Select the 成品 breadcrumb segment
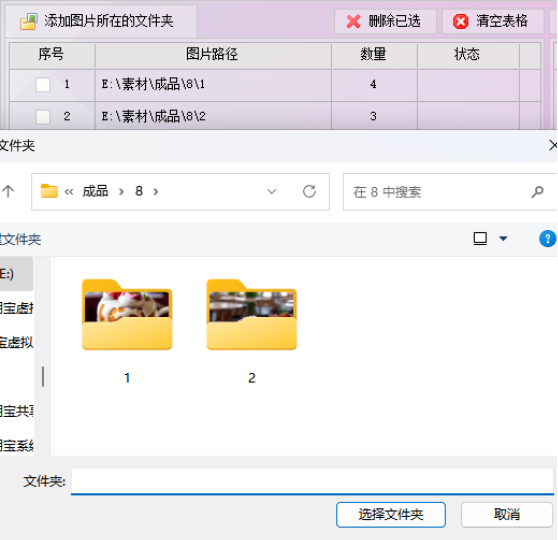 click(95, 192)
